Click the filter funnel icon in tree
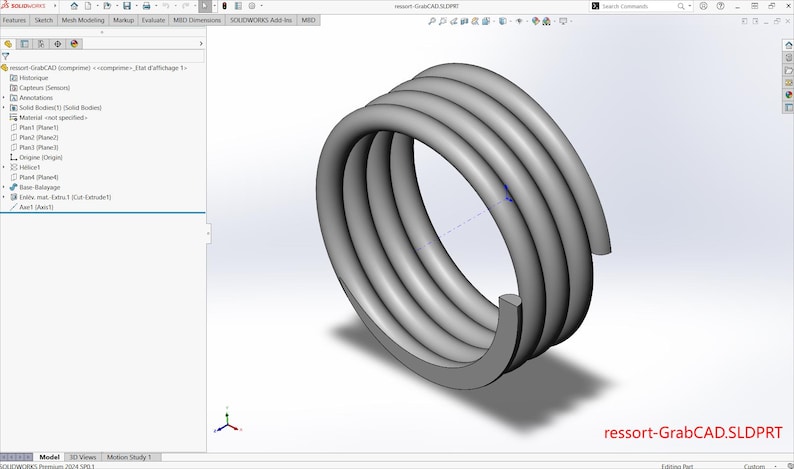This screenshot has height=469, width=794. coord(6,56)
